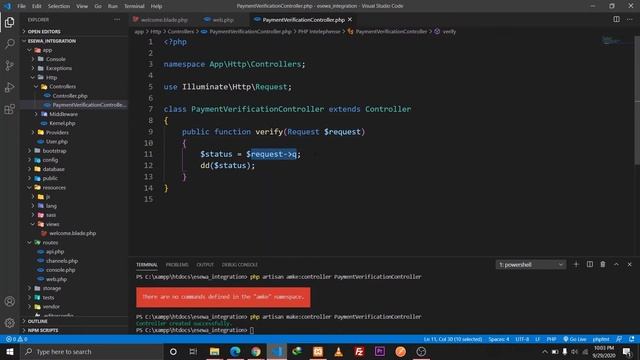The image size is (640, 360).
Task: Open Microsoft Edge from taskbar
Action: (235, 351)
